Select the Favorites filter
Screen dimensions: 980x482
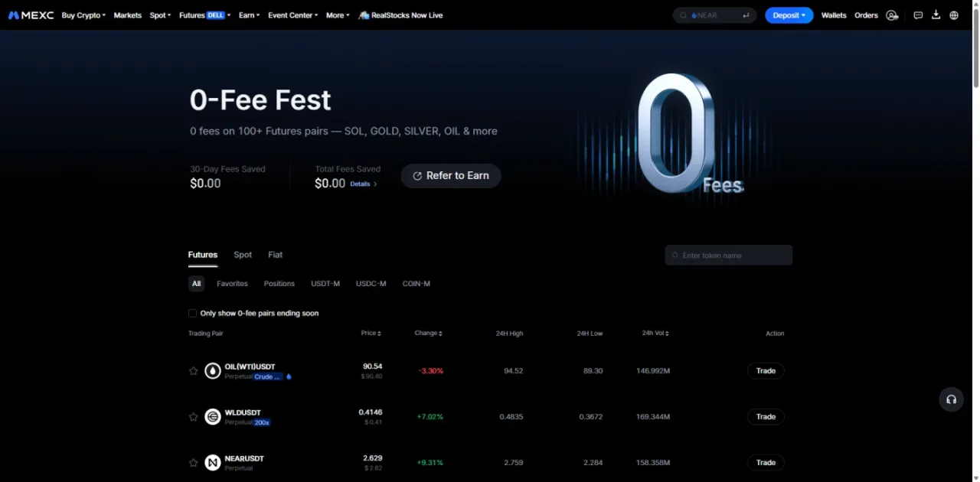[232, 284]
